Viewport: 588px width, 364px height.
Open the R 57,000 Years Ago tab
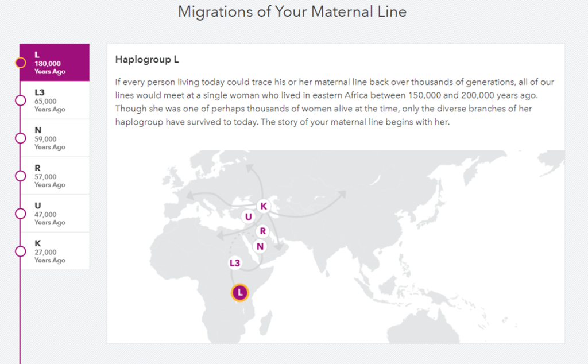(55, 176)
